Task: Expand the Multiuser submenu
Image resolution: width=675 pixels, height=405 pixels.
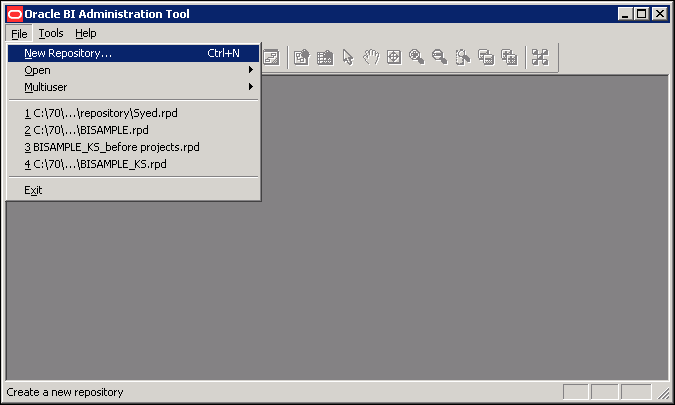Action: point(133,87)
